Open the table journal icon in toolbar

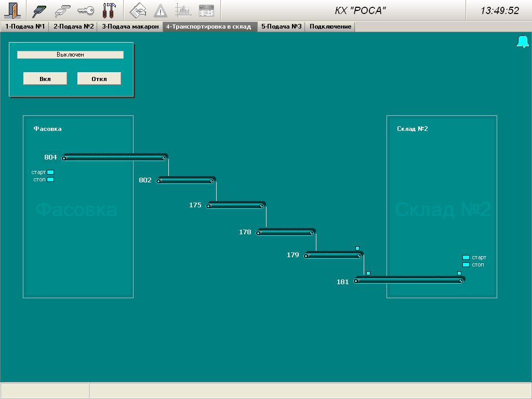click(206, 10)
